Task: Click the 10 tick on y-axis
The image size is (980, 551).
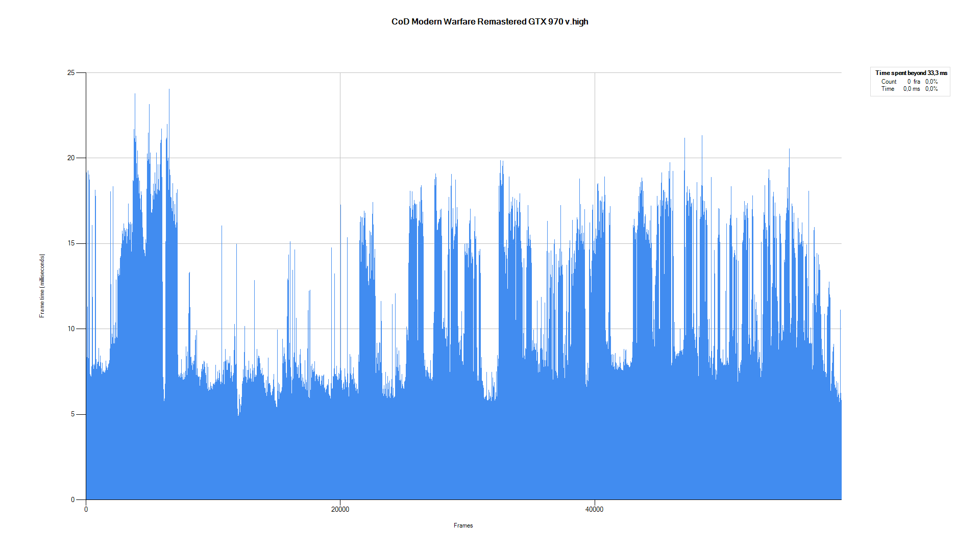Action: click(x=71, y=329)
